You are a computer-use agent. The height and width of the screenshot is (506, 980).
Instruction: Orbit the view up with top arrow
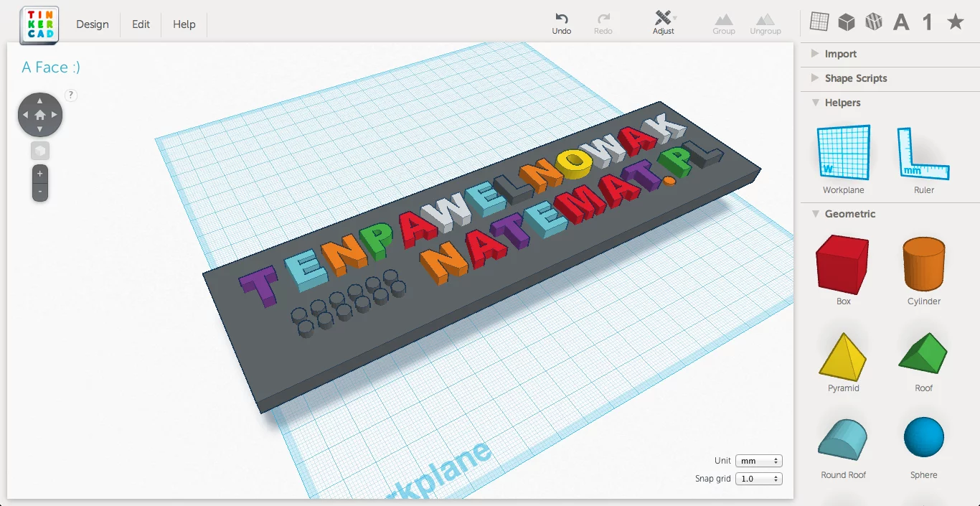coord(40,100)
